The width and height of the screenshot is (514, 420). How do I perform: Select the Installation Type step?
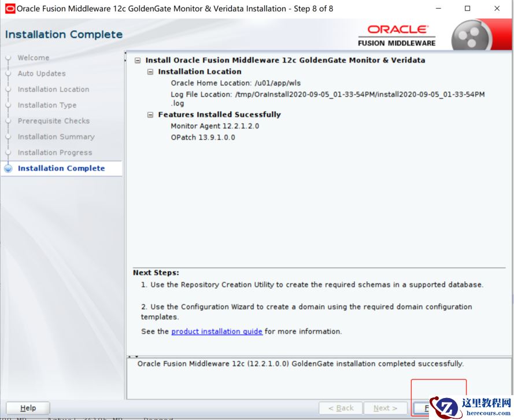pos(47,105)
